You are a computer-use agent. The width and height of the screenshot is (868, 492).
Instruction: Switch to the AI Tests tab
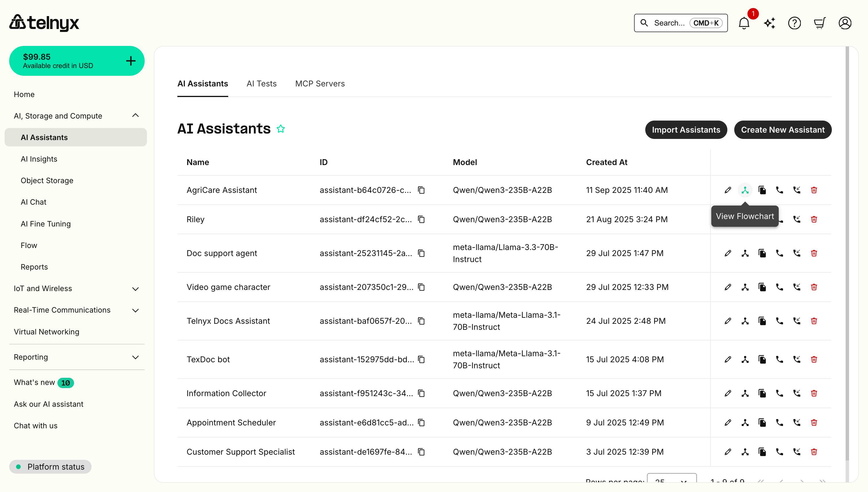(261, 84)
